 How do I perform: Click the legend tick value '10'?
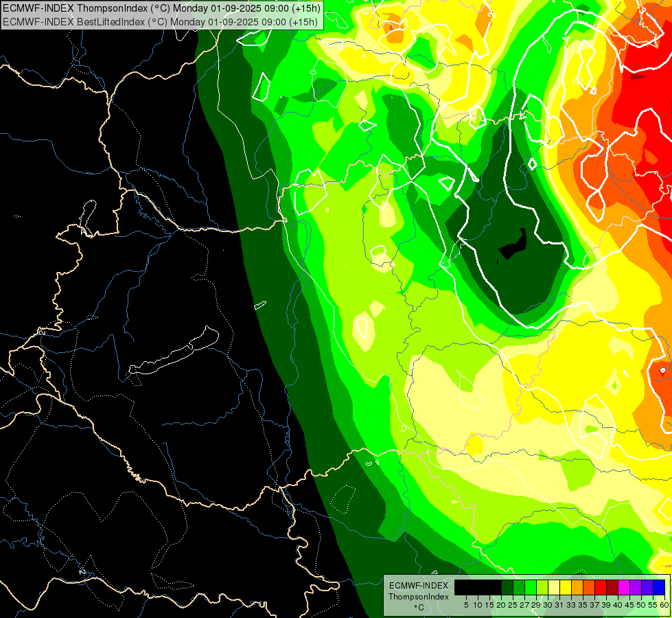point(478,605)
